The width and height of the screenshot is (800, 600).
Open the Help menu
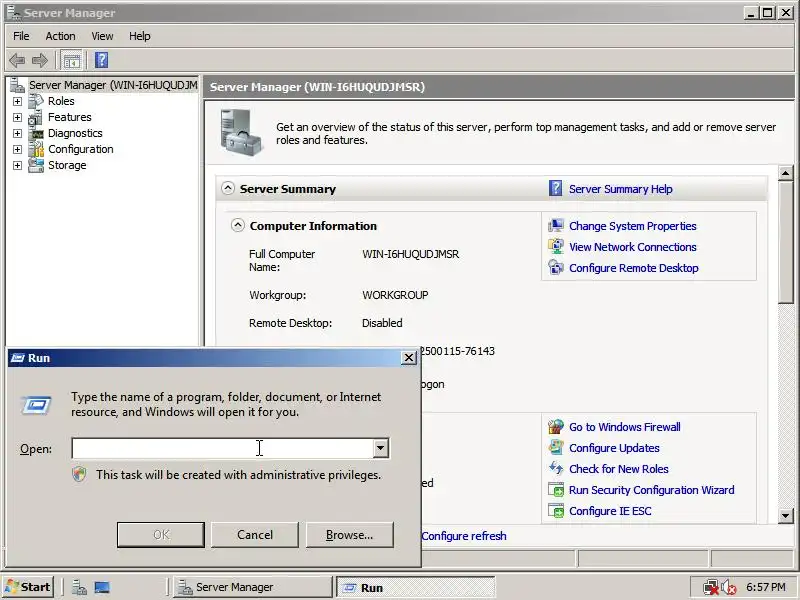(x=139, y=36)
